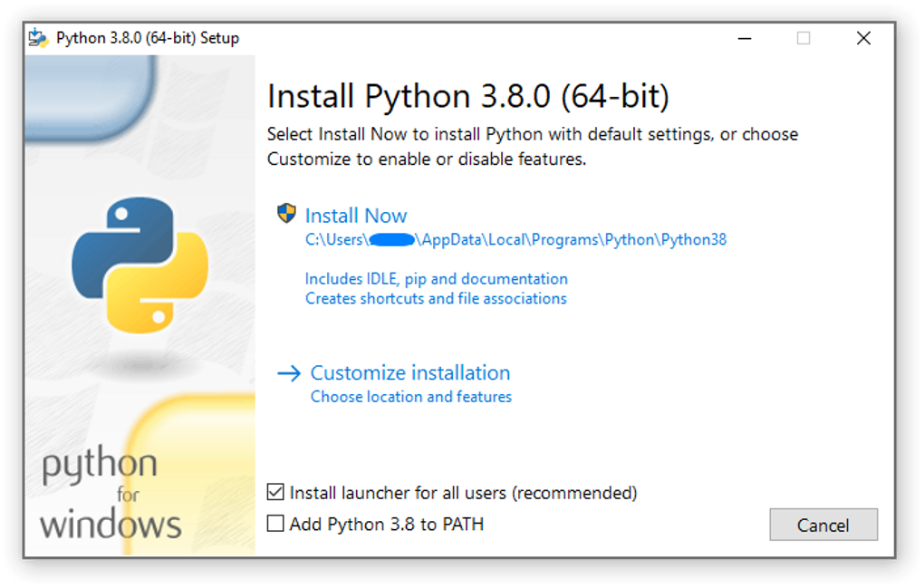This screenshot has width=924, height=588.
Task: Click 'Includes IDLE, pip and documentation' line
Action: point(436,278)
